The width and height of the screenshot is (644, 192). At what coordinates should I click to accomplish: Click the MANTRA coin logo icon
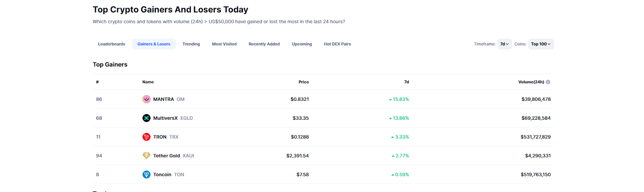click(x=147, y=99)
